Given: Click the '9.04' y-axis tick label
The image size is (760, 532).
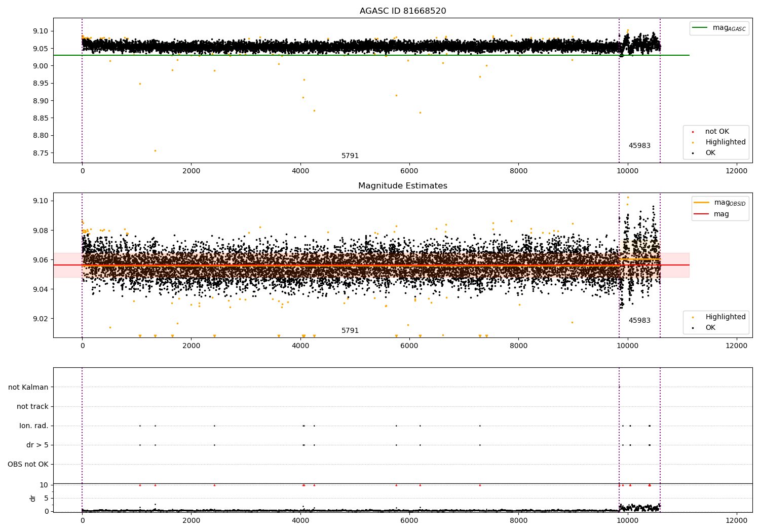Looking at the screenshot, I should (41, 289).
